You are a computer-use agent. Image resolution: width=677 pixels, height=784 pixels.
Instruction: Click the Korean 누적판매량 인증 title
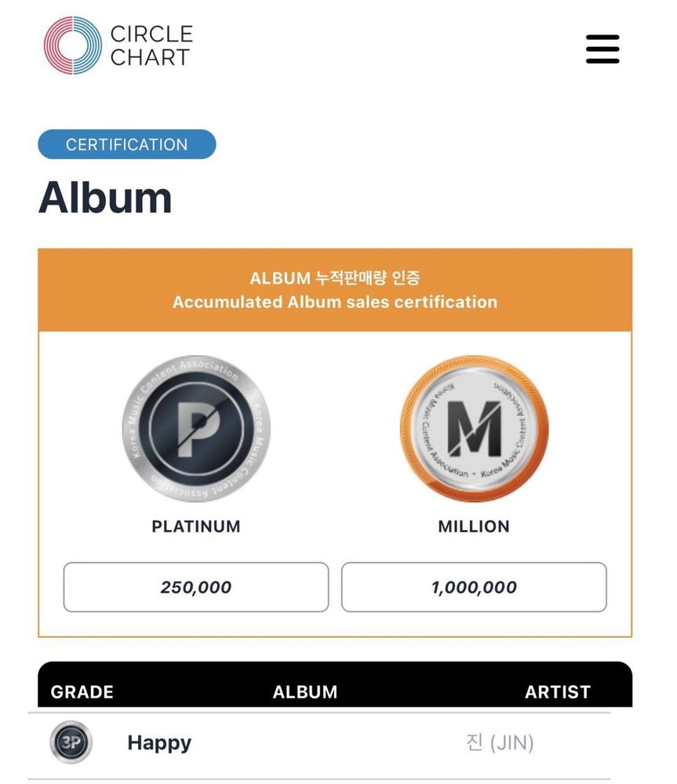(368, 278)
